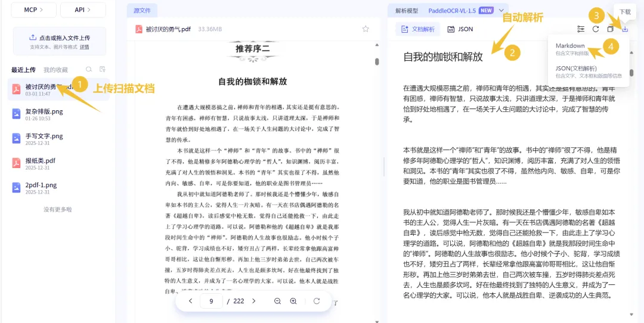644x323 pixels.
Task: Click the copy result icon
Action: [611, 29]
